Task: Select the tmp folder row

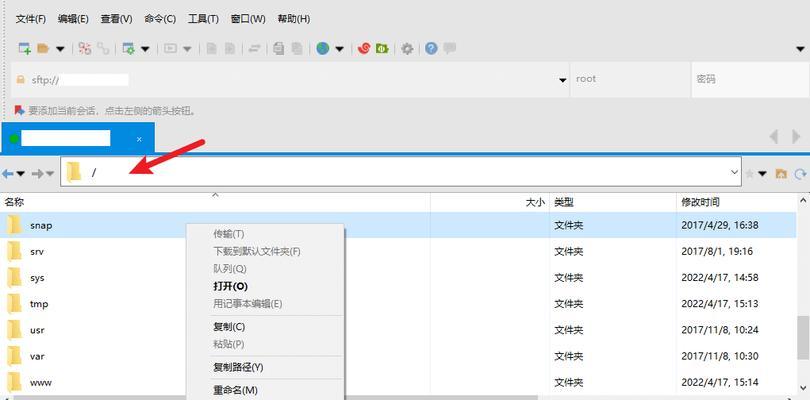Action: (398, 304)
